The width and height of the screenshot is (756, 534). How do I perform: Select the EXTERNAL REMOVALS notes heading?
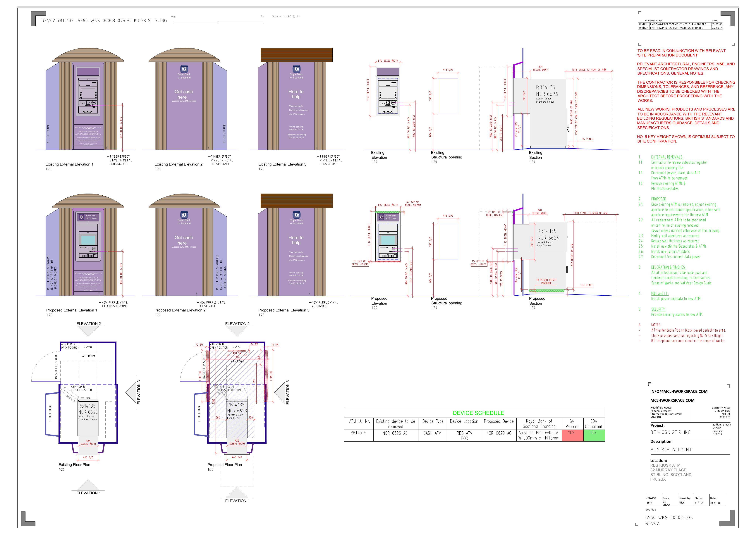pyautogui.click(x=667, y=157)
